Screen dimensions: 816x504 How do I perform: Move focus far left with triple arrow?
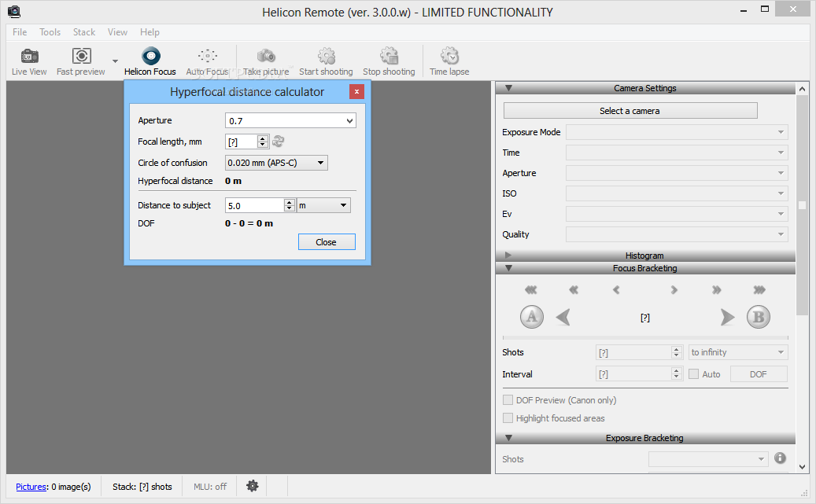531,289
